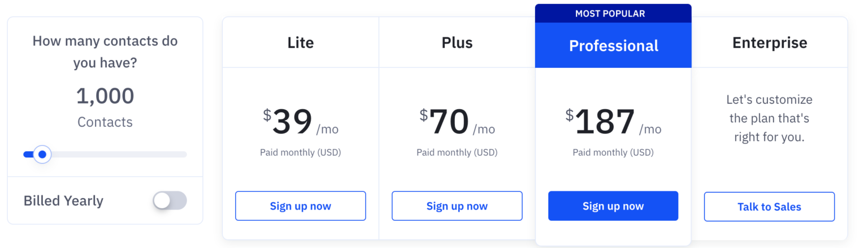
Task: Select the Lite plan heading
Action: click(x=300, y=42)
